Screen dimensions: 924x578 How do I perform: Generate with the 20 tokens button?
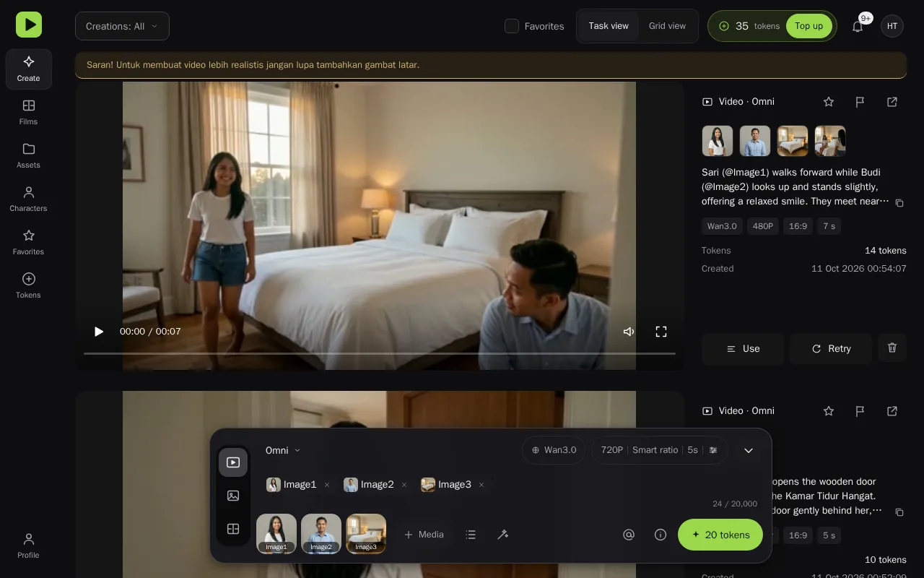(720, 535)
